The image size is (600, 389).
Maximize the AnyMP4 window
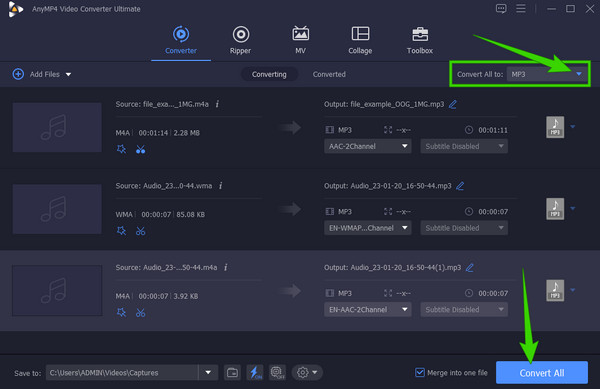[571, 8]
